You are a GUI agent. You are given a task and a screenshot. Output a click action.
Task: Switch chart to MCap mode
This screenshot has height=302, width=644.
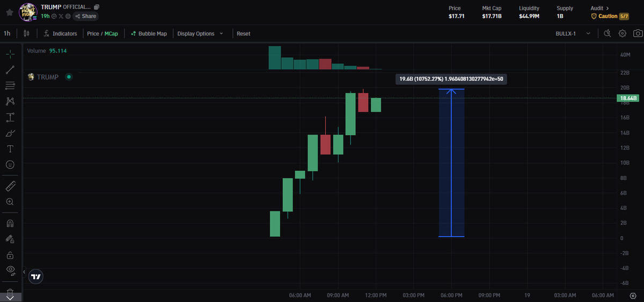(x=112, y=33)
